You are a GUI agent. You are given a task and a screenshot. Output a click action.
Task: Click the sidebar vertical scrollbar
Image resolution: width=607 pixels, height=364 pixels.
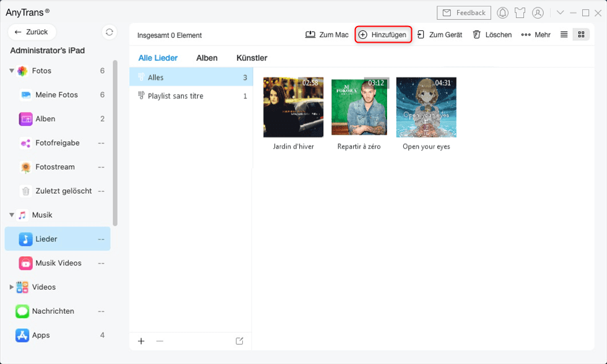click(x=115, y=142)
